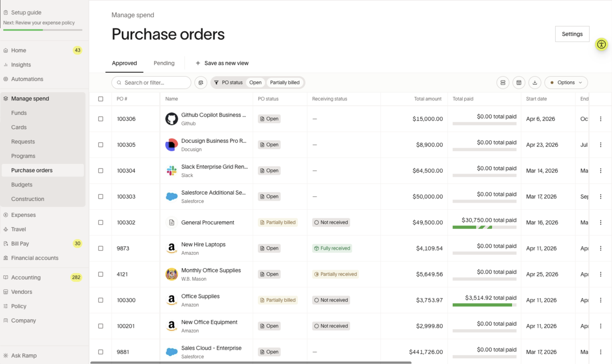Viewport: 612px width, 364px height.
Task: Open row menu for PO 100201
Action: 600,326
